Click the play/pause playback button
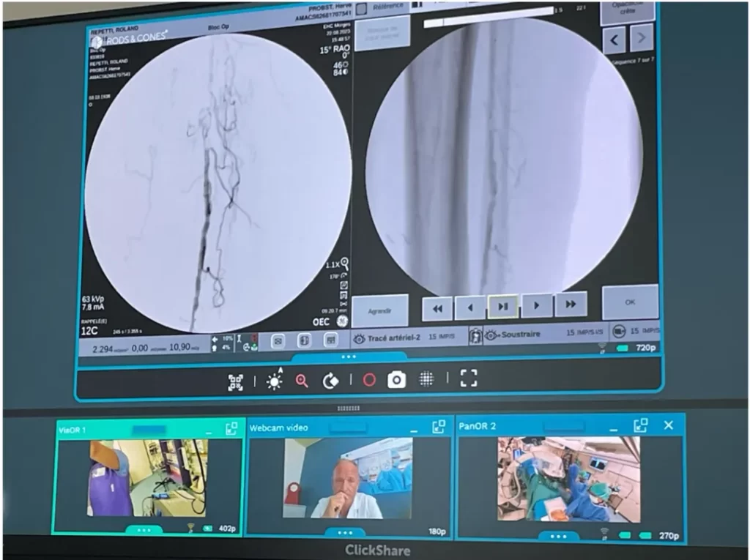The image size is (750, 560). tap(502, 306)
